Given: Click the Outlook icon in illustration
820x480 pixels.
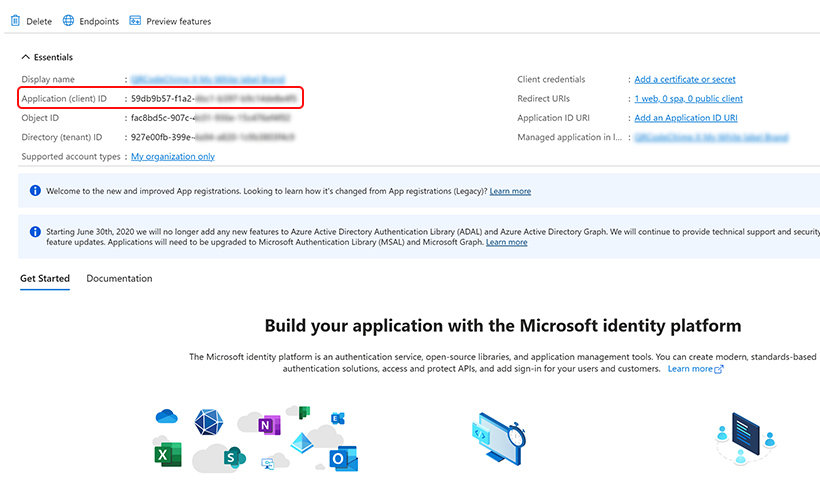Looking at the screenshot, I should click(343, 459).
